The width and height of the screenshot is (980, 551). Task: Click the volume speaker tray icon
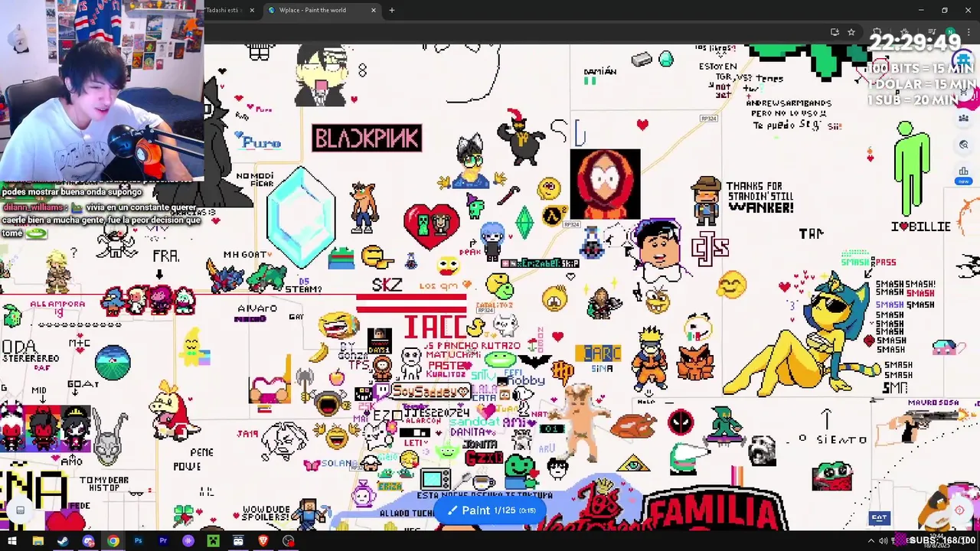pyautogui.click(x=883, y=541)
